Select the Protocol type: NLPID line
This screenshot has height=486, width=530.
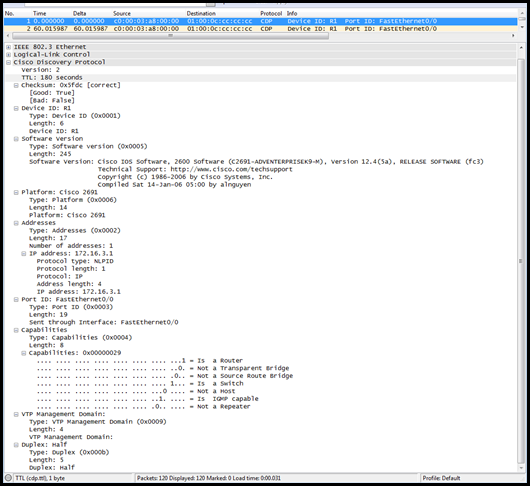(x=75, y=261)
